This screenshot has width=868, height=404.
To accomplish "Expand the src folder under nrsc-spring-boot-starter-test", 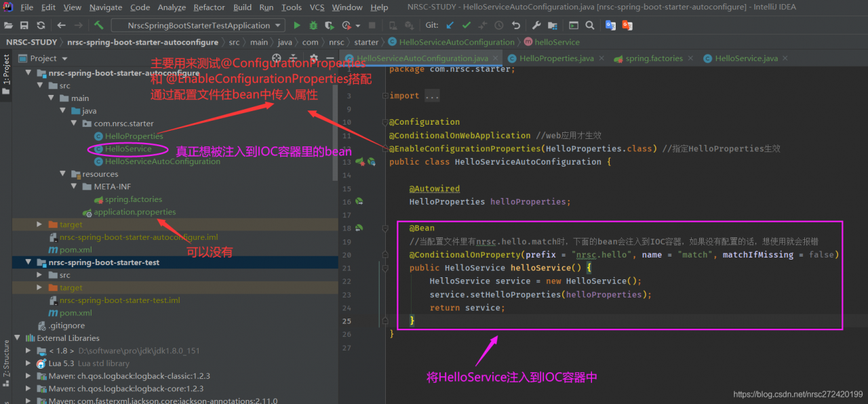I will (x=40, y=275).
